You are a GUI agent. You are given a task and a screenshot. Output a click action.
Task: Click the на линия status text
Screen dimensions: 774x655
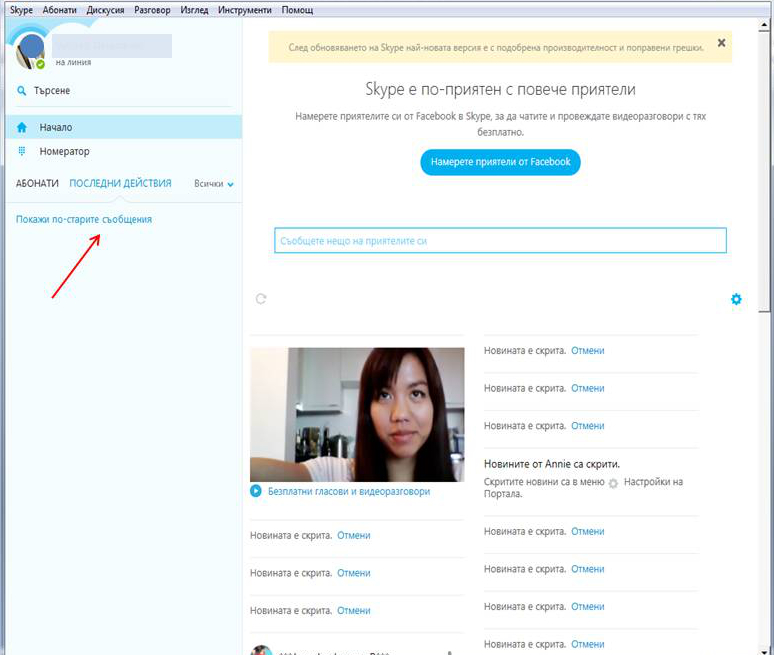(74, 62)
